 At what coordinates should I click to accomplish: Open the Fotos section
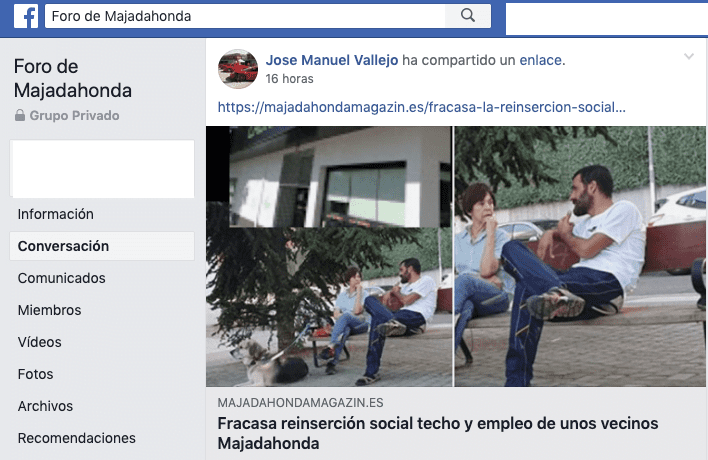click(x=35, y=374)
